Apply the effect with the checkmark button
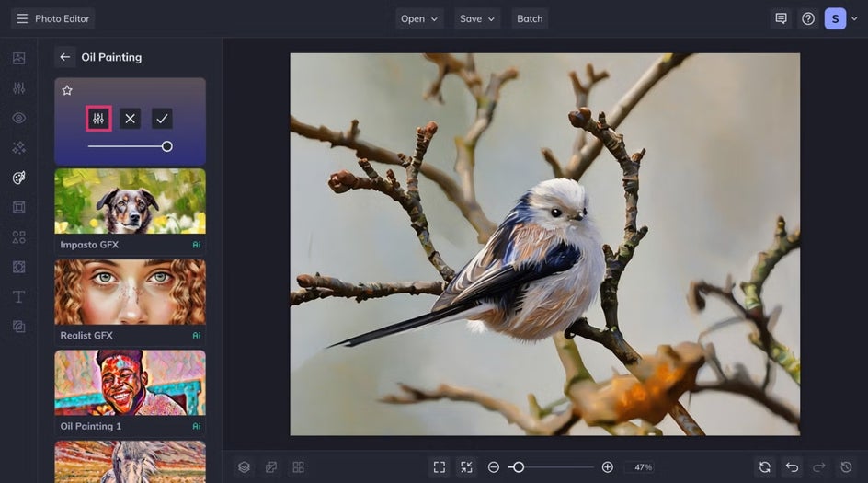Viewport: 868px width, 483px height. [x=162, y=119]
